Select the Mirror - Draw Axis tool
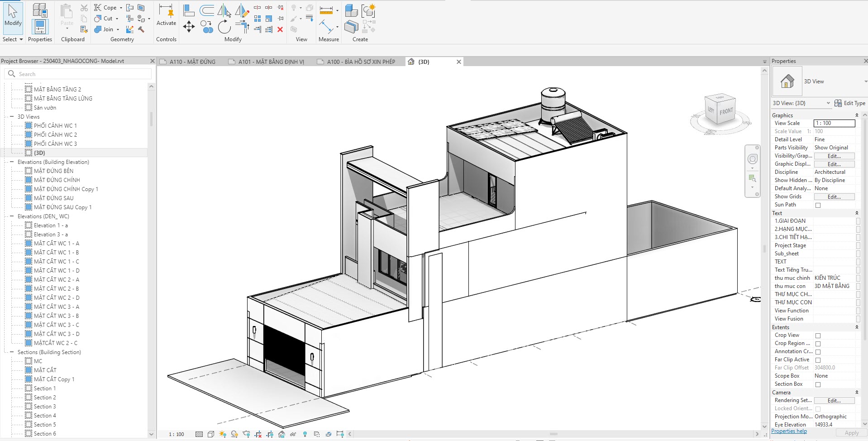Viewport: 868px width, 441px height. point(242,10)
